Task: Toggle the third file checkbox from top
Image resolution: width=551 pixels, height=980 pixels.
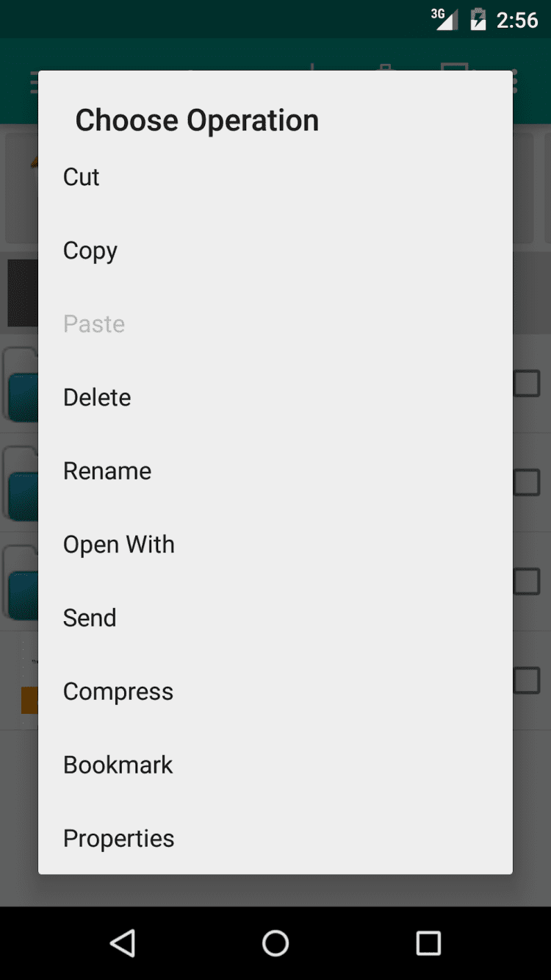Action: (x=527, y=582)
